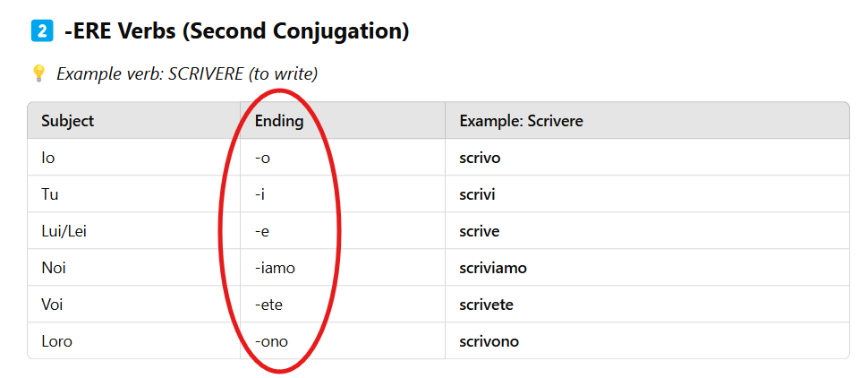The image size is (868, 378).
Task: Click the Loro subject cell
Action: coord(57,341)
